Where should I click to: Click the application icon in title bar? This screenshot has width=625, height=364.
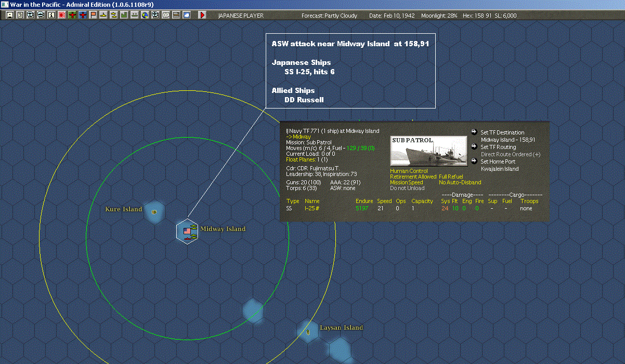point(5,4)
